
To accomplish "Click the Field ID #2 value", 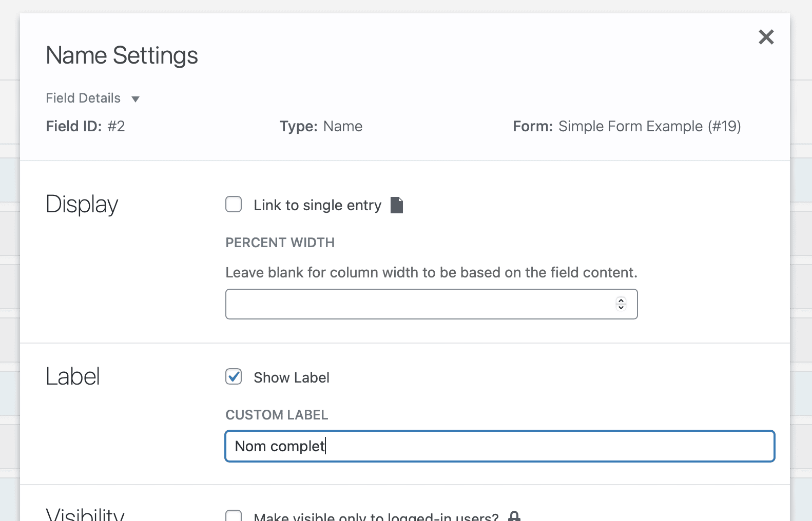I will point(116,126).
